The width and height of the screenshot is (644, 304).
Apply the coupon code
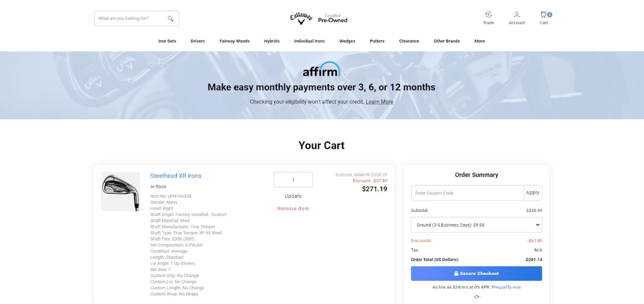pos(533,193)
